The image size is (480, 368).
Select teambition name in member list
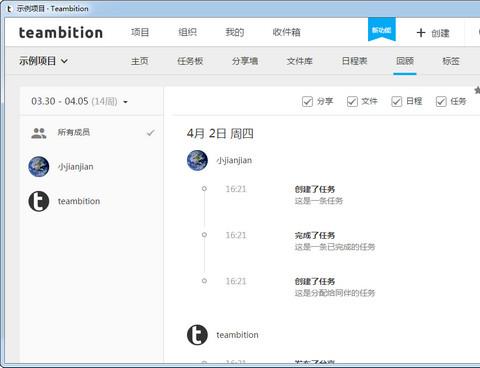(x=79, y=201)
